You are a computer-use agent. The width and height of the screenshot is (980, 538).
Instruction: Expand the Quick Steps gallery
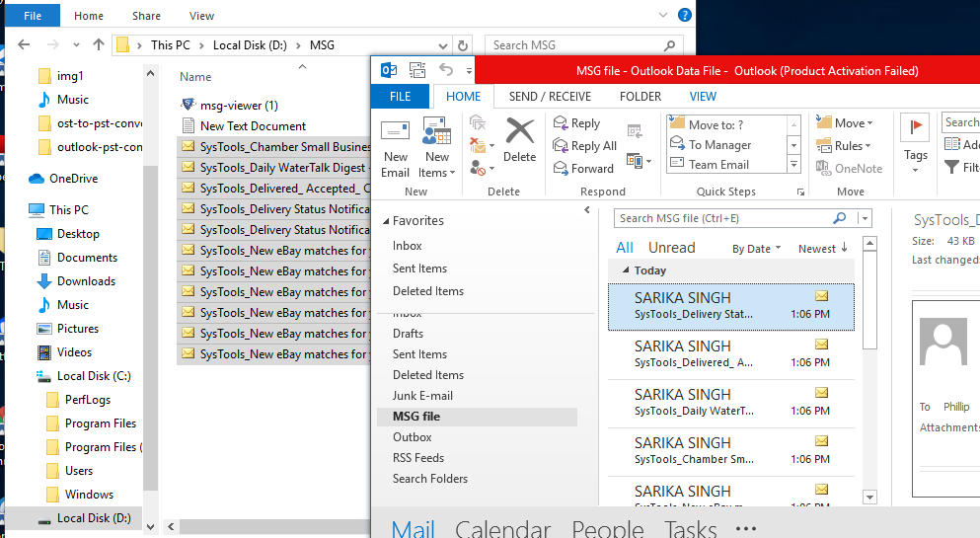[x=793, y=165]
